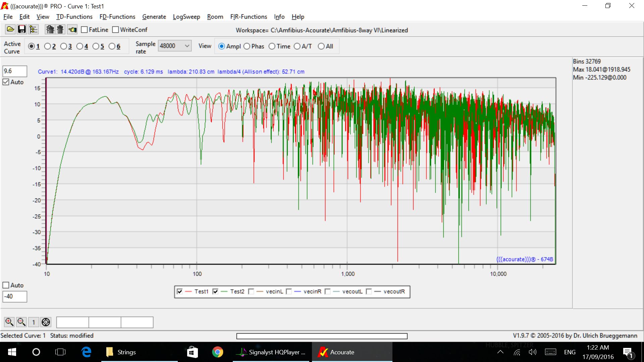Click the workspace folder tree icon
644x362 pixels.
(x=34, y=29)
